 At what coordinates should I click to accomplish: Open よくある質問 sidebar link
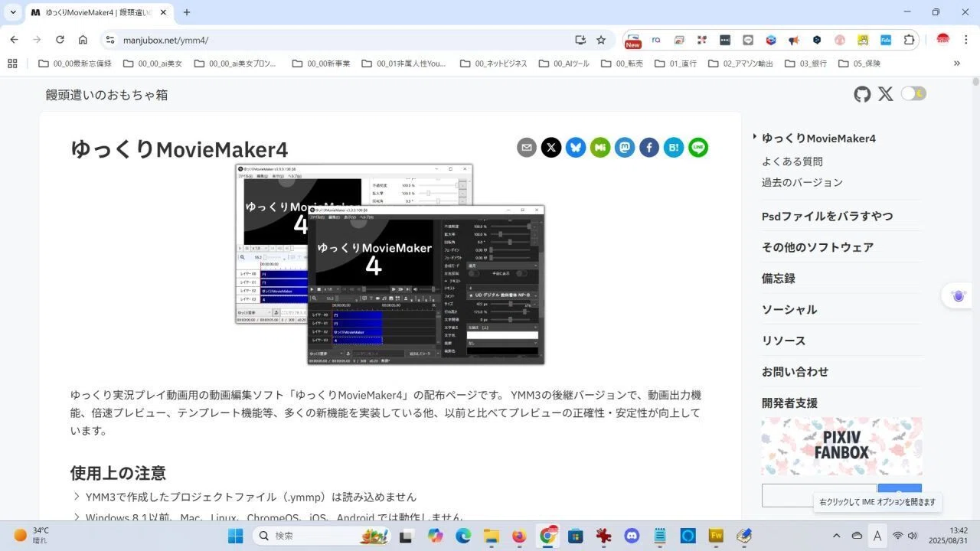click(x=792, y=161)
